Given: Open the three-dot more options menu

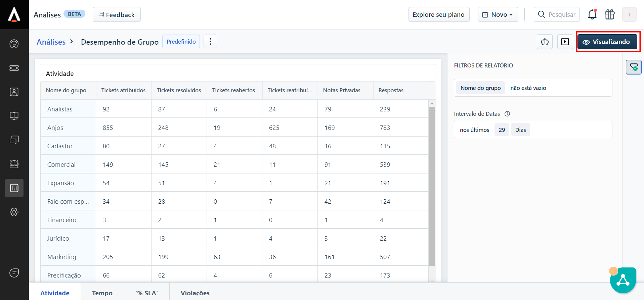Looking at the screenshot, I should 210,42.
